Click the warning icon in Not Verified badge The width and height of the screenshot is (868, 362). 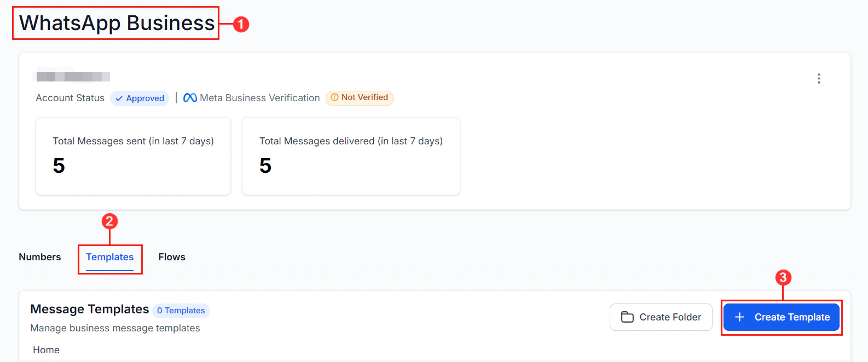pyautogui.click(x=334, y=97)
